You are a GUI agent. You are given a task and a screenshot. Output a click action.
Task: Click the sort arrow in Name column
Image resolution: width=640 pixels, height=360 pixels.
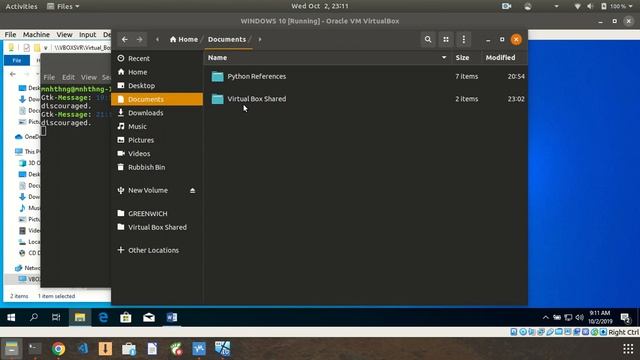pyautogui.click(x=444, y=58)
